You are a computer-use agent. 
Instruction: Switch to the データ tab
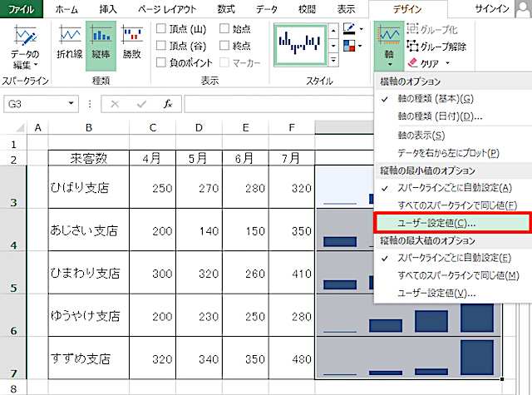point(267,9)
